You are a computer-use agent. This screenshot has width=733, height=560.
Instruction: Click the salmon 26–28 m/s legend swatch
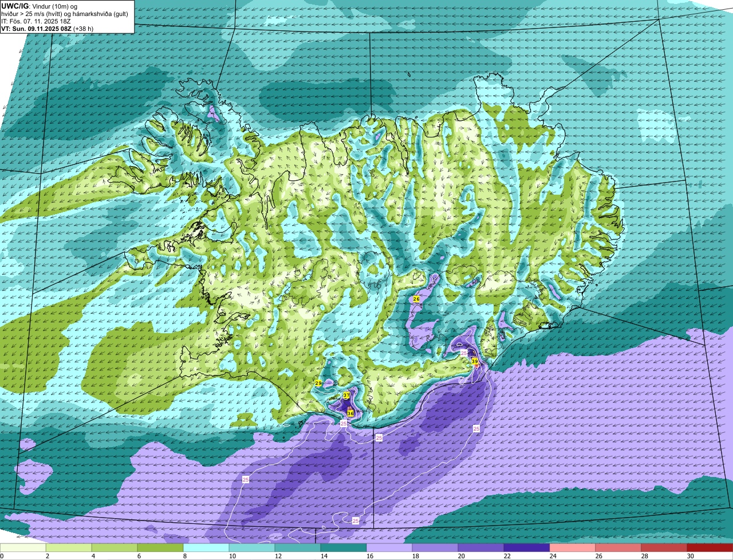pyautogui.click(x=618, y=547)
